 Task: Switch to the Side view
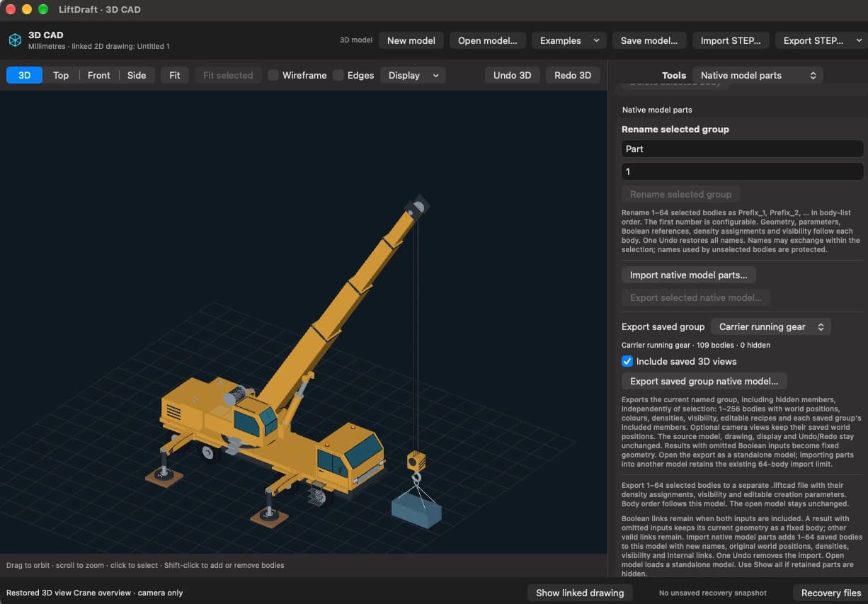[137, 75]
